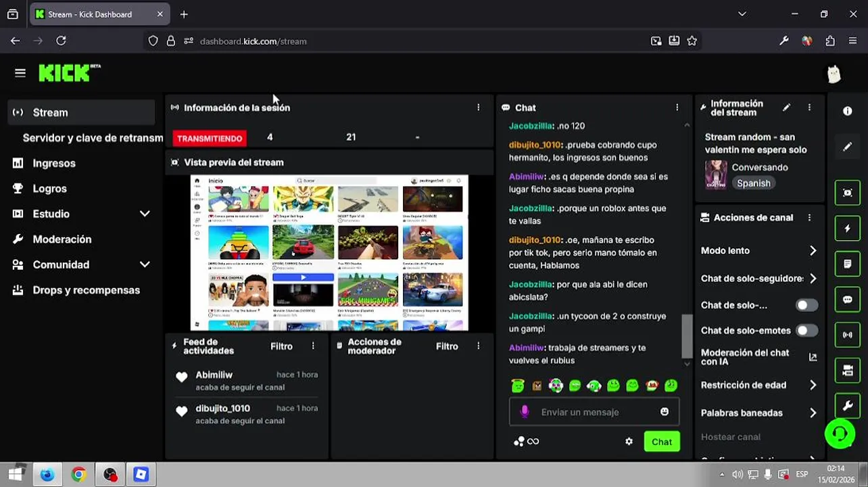The height and width of the screenshot is (487, 868).
Task: Select the stream preview widget icon in the right rail
Action: point(848,193)
